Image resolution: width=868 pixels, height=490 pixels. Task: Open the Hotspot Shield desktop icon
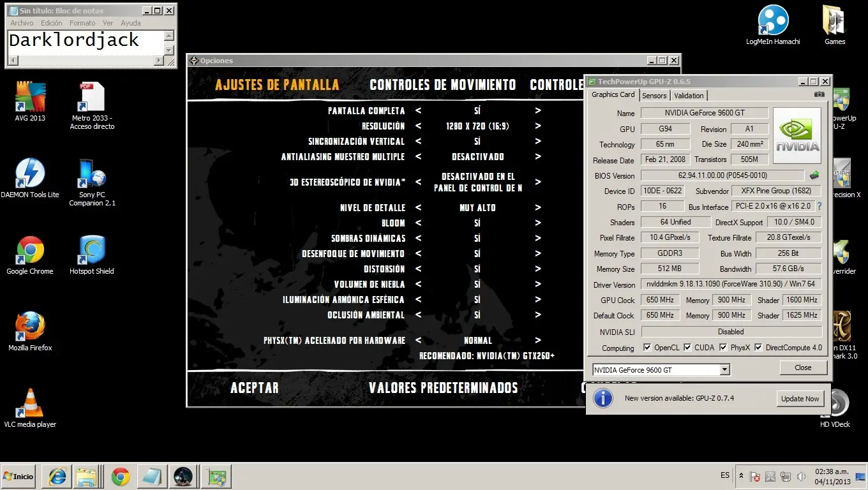92,250
